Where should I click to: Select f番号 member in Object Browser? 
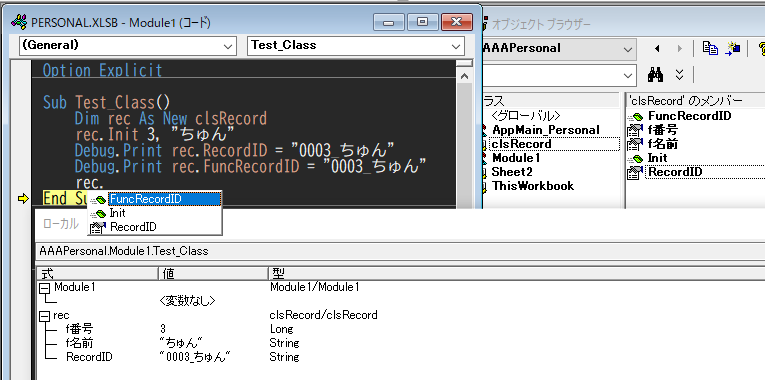coord(663,130)
